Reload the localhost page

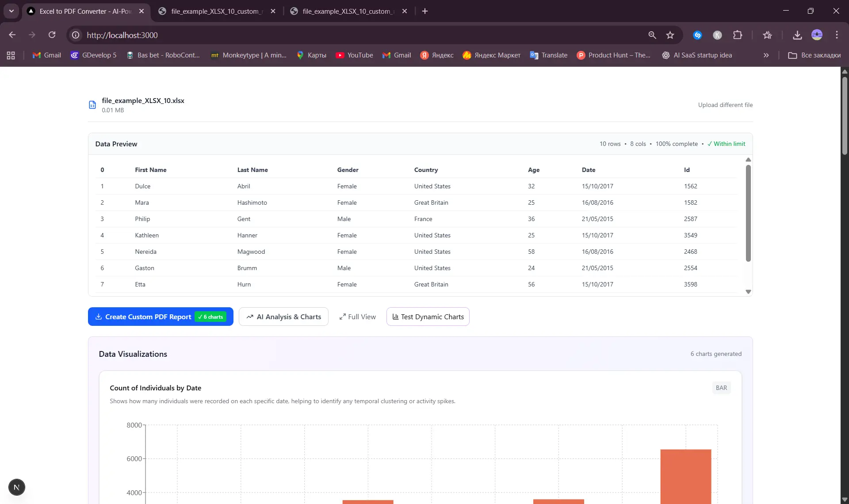click(52, 35)
